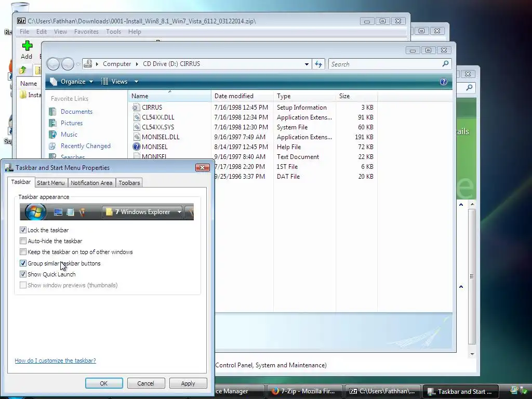Open the Help menu in 7-Zip
This screenshot has width=532, height=399.
coord(135,32)
